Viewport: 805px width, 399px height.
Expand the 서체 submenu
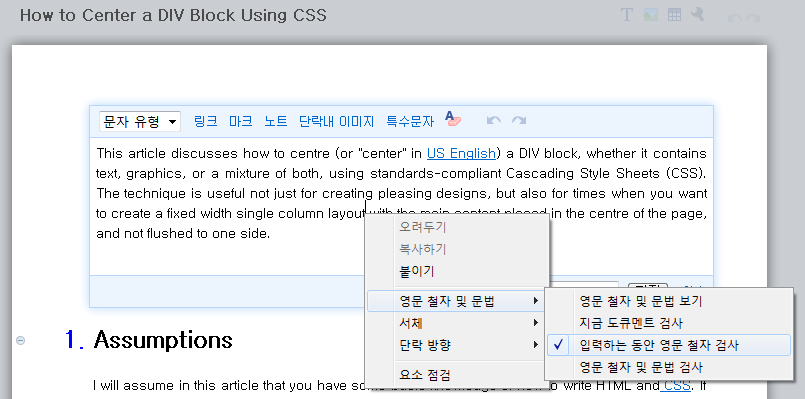tap(456, 323)
